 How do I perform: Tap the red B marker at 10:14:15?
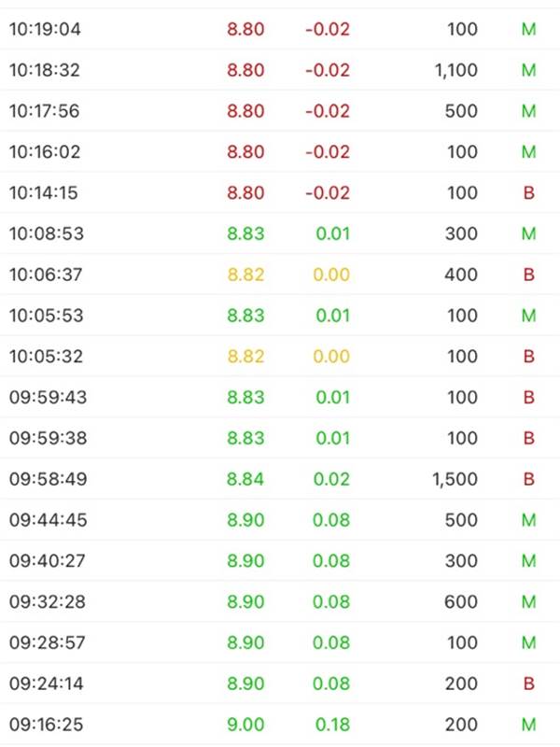[528, 193]
